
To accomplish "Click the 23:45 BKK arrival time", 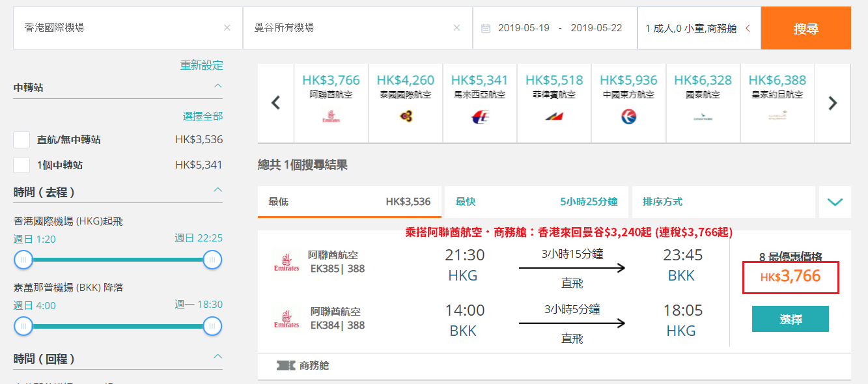I will click(x=683, y=254).
